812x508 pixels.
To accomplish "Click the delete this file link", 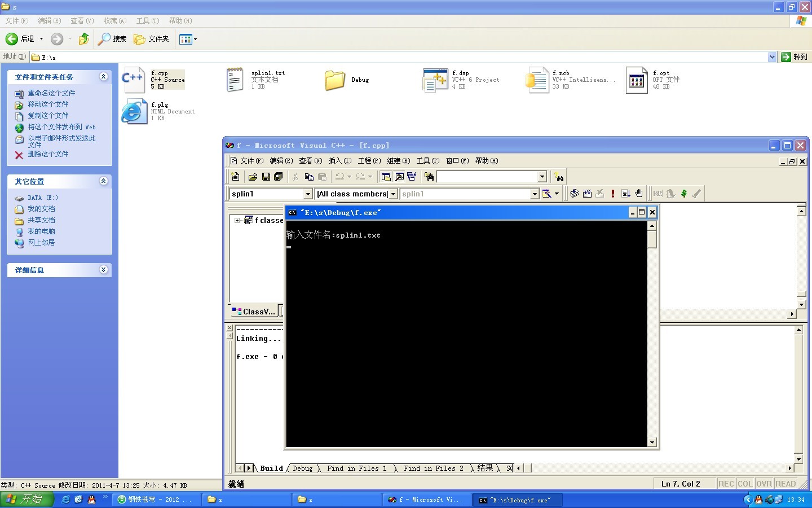I will [x=48, y=154].
